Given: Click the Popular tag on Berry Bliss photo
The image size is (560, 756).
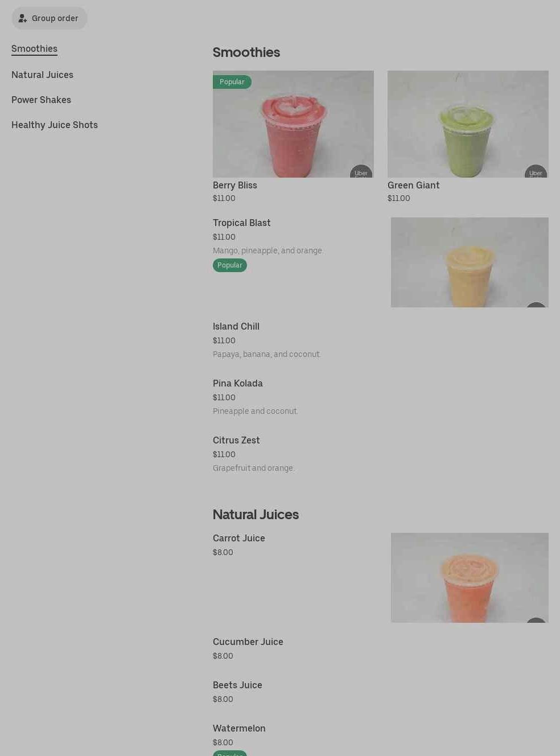Looking at the screenshot, I should point(232,82).
